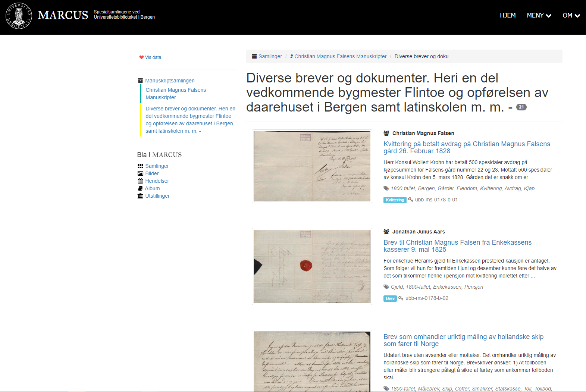
Task: Select sidebar item Diverse brever og dokumenter
Action: [190, 120]
